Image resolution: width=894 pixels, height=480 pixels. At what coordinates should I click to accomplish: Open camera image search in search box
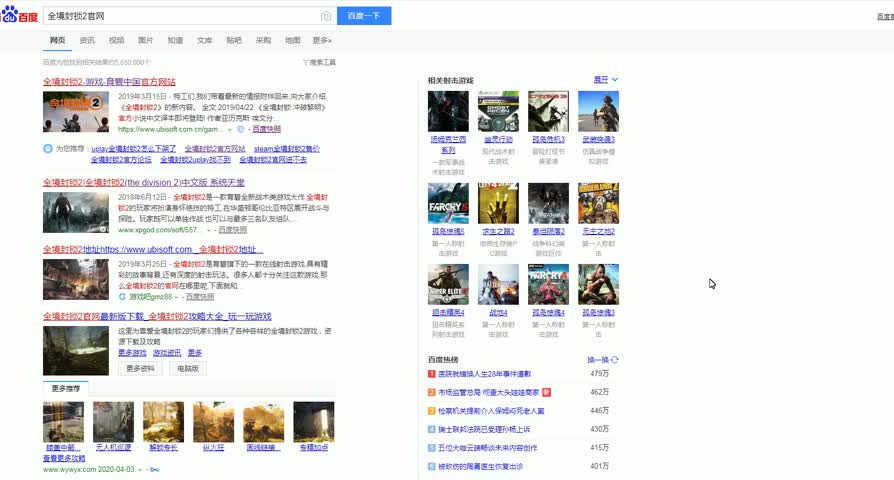326,16
